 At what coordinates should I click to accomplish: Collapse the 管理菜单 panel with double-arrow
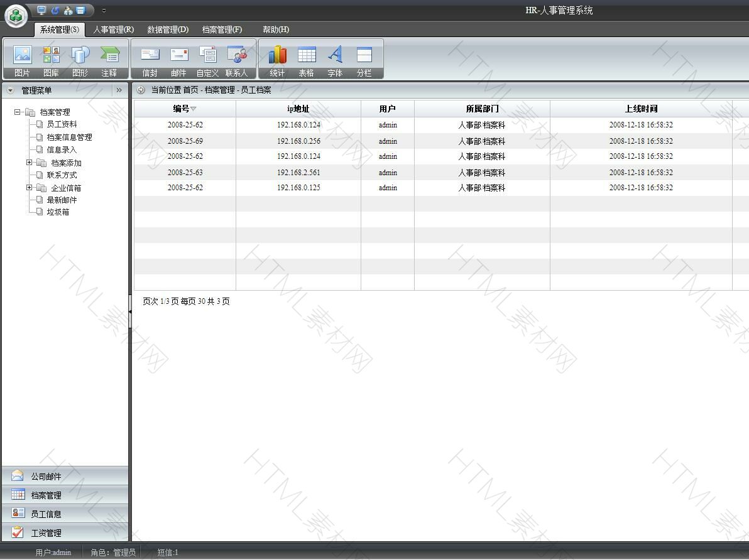tap(119, 90)
